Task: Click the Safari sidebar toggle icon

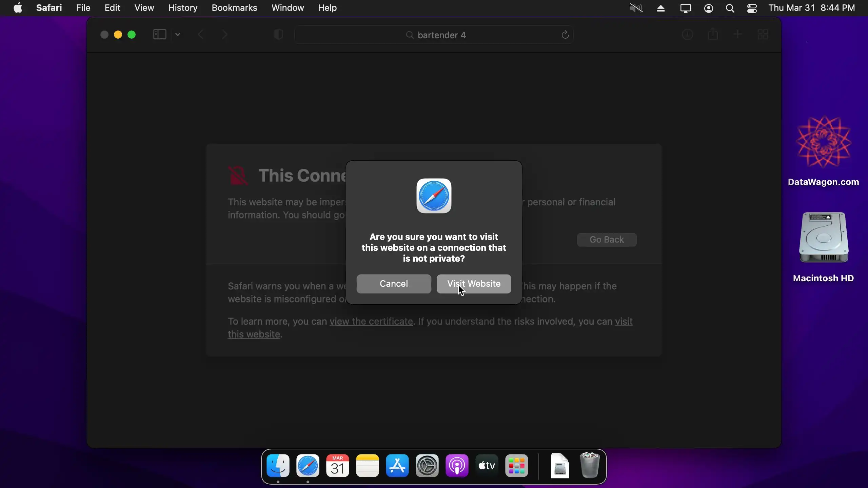Action: click(x=159, y=35)
